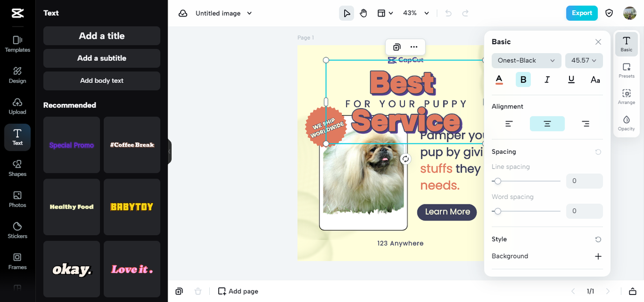Select the pointer select tool
644x302 pixels.
click(x=347, y=13)
